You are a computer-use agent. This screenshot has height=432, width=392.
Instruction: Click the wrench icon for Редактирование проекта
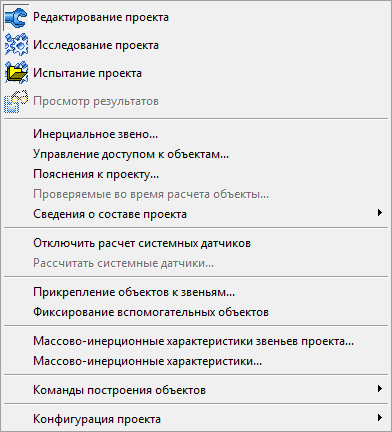[16, 17]
